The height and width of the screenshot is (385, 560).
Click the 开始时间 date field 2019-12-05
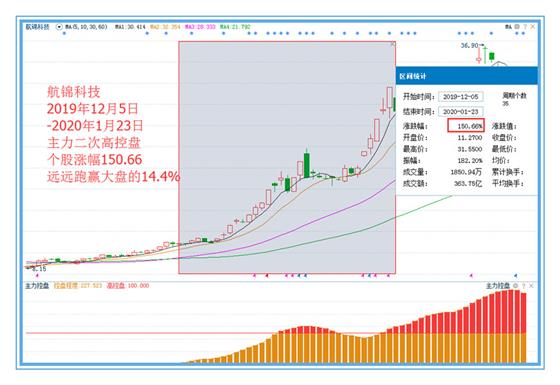click(460, 96)
